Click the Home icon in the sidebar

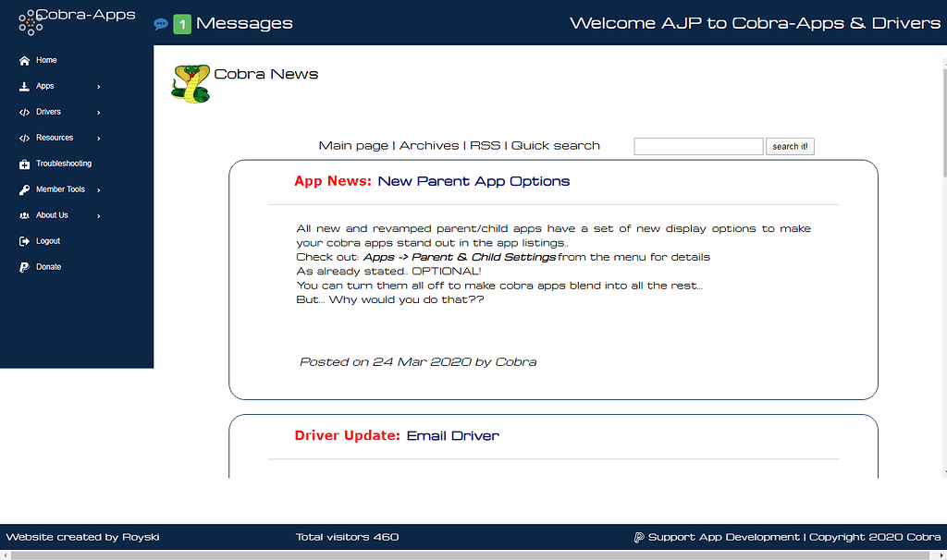tap(24, 60)
